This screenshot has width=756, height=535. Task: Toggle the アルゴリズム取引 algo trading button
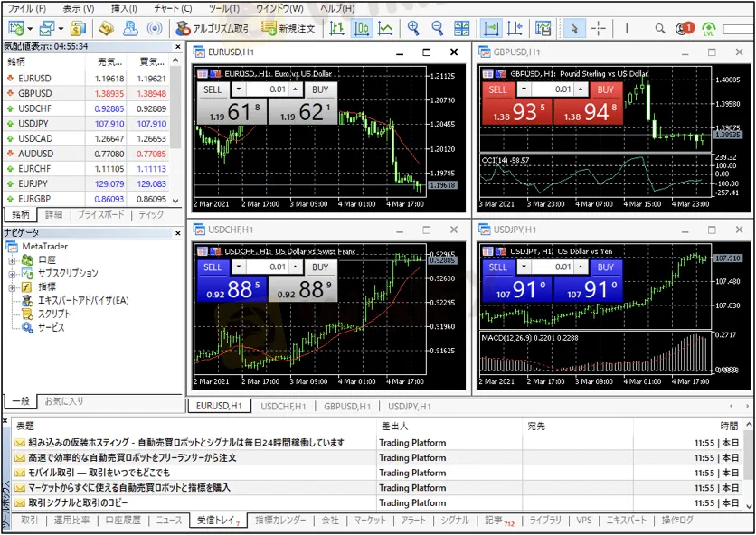tap(213, 29)
